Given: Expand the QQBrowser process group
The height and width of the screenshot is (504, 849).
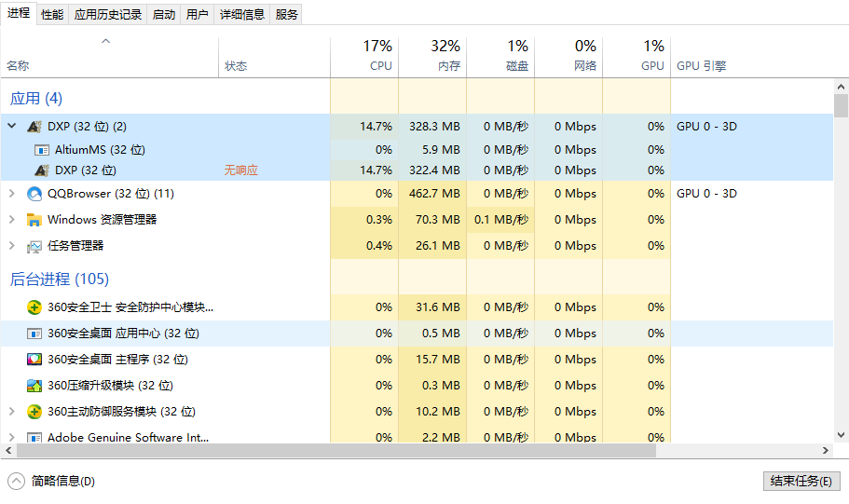Looking at the screenshot, I should [x=12, y=193].
